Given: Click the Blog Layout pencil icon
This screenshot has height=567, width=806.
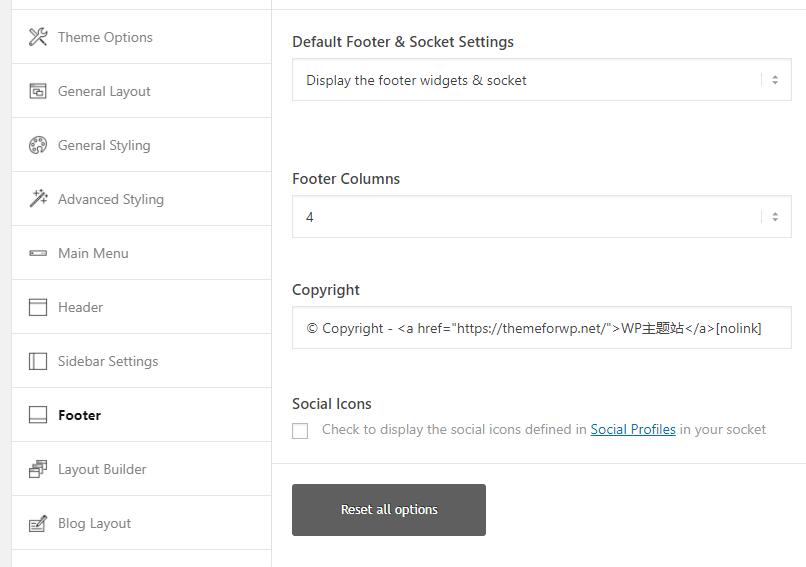Looking at the screenshot, I should pyautogui.click(x=38, y=523).
